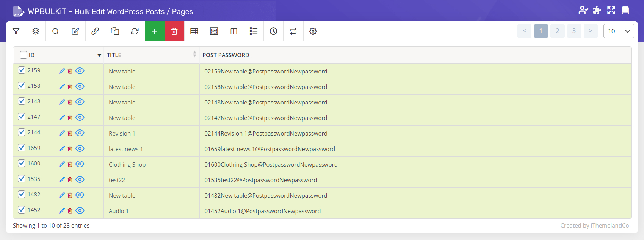
Task: Toggle the select-all checkbox beside ID
Action: tap(24, 55)
